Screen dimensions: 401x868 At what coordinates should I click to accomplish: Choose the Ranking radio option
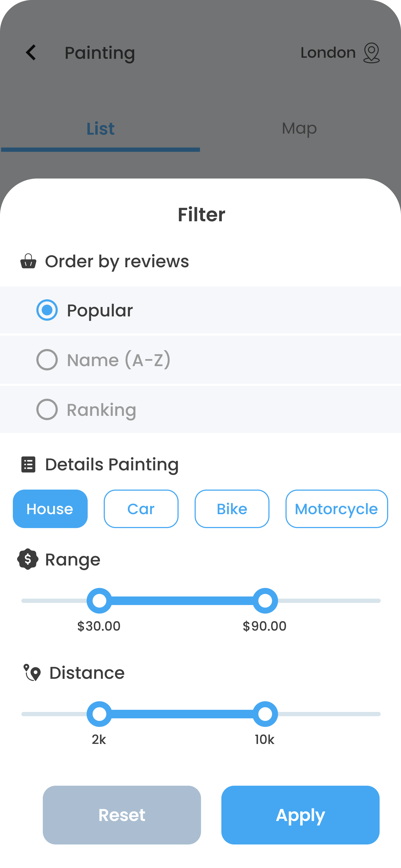pos(47,409)
